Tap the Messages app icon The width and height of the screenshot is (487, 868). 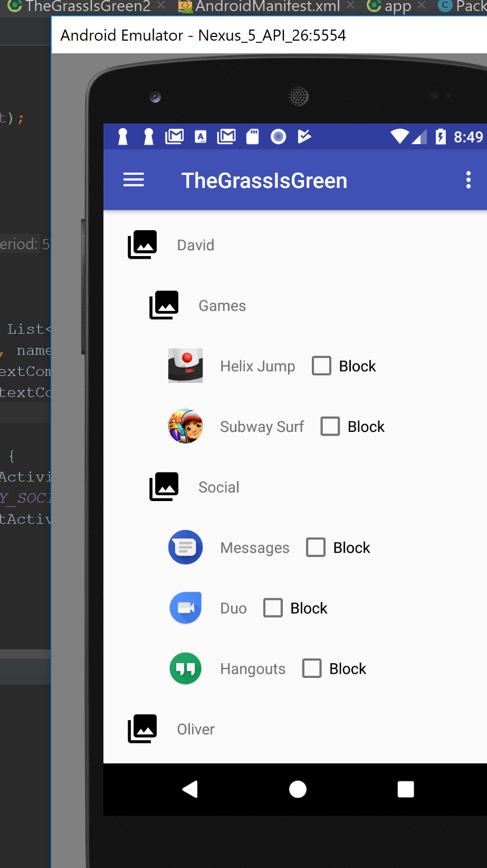pos(185,547)
